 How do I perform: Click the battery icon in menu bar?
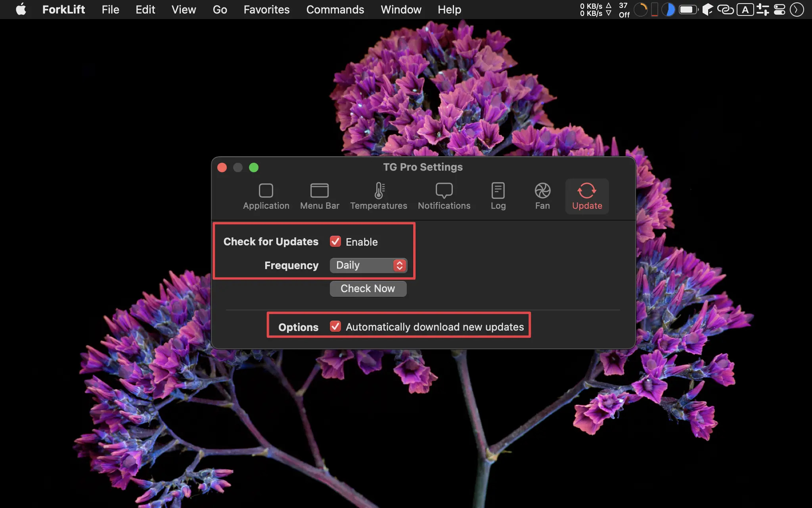tap(689, 10)
